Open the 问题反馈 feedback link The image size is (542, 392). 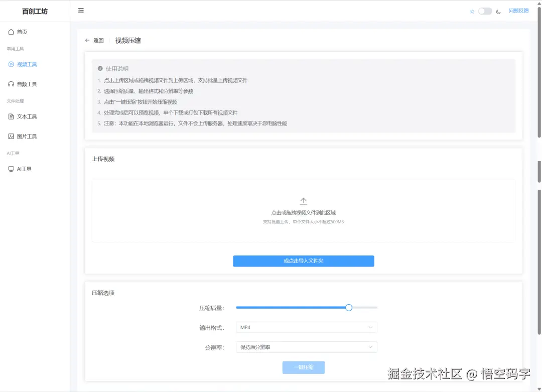click(x=518, y=10)
